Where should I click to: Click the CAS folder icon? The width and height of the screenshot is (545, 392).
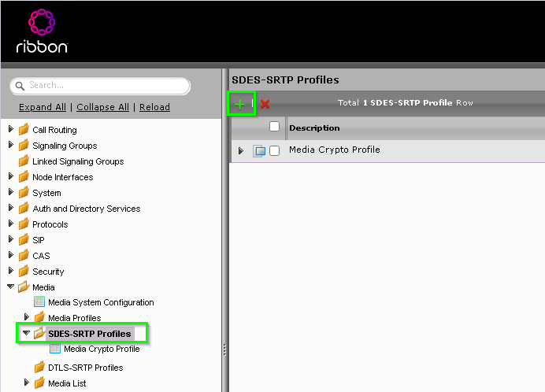pyautogui.click(x=24, y=255)
